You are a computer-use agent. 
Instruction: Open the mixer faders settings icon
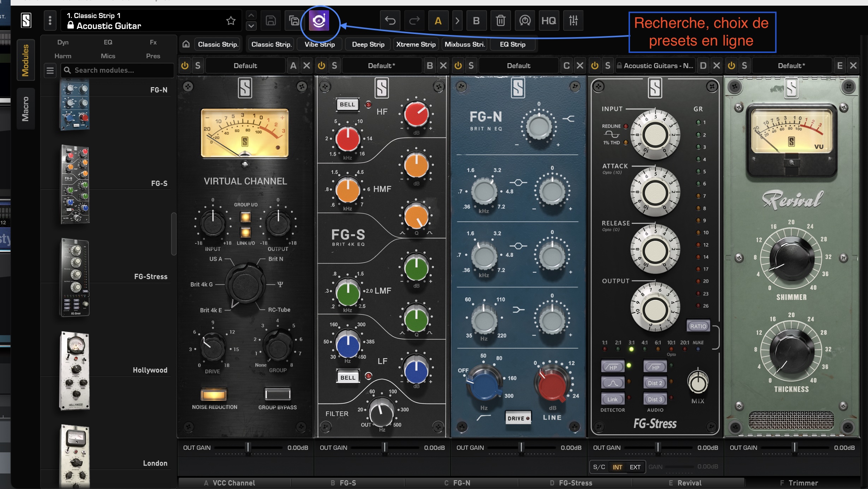pos(573,21)
